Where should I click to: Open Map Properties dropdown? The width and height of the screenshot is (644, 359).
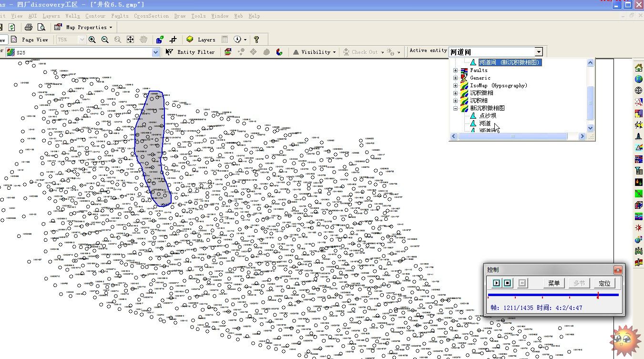pos(83,27)
